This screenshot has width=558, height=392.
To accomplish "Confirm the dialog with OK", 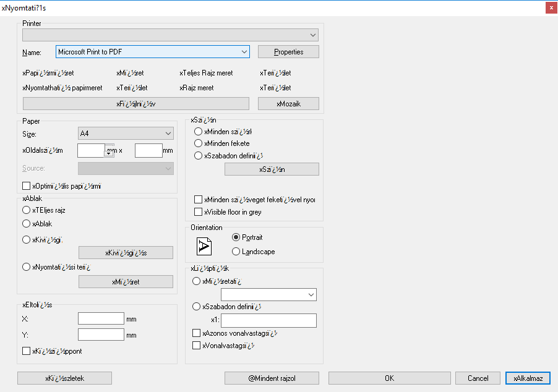I will 389,378.
